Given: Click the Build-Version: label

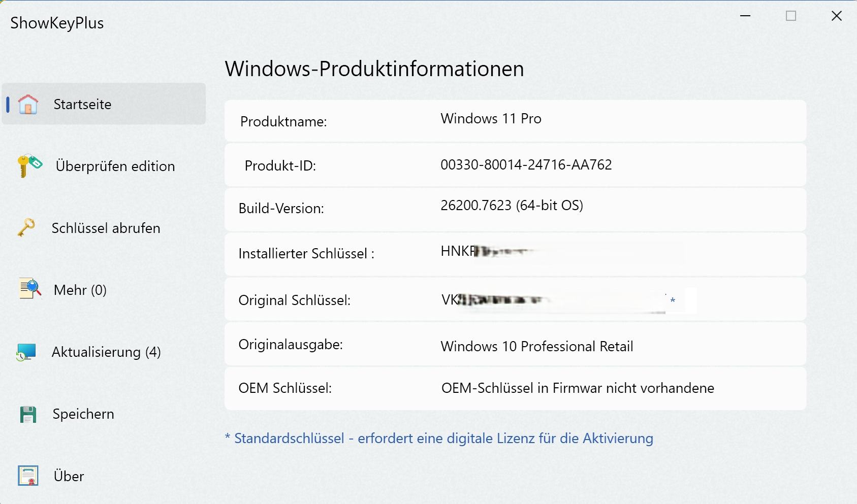Looking at the screenshot, I should coord(281,208).
